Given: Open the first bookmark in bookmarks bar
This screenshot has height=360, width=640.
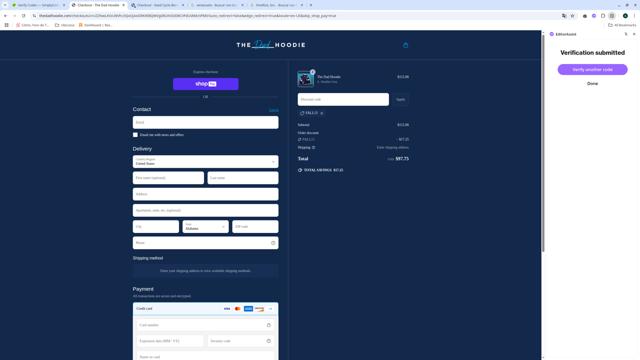Looking at the screenshot, I should click(32, 25).
